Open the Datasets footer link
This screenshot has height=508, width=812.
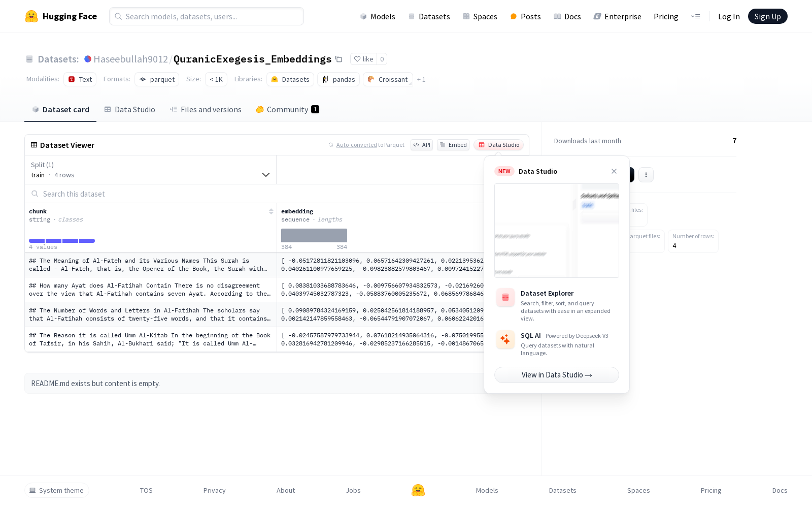coord(563,490)
